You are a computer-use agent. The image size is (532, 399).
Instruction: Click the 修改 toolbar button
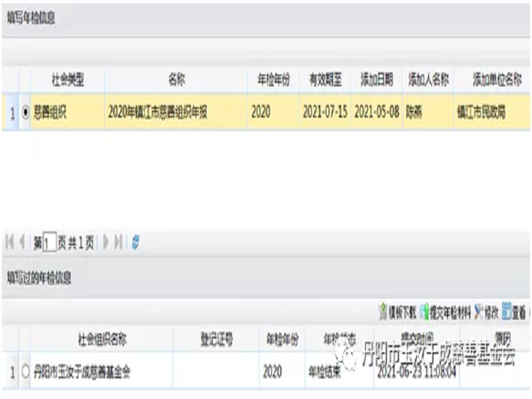(486, 312)
